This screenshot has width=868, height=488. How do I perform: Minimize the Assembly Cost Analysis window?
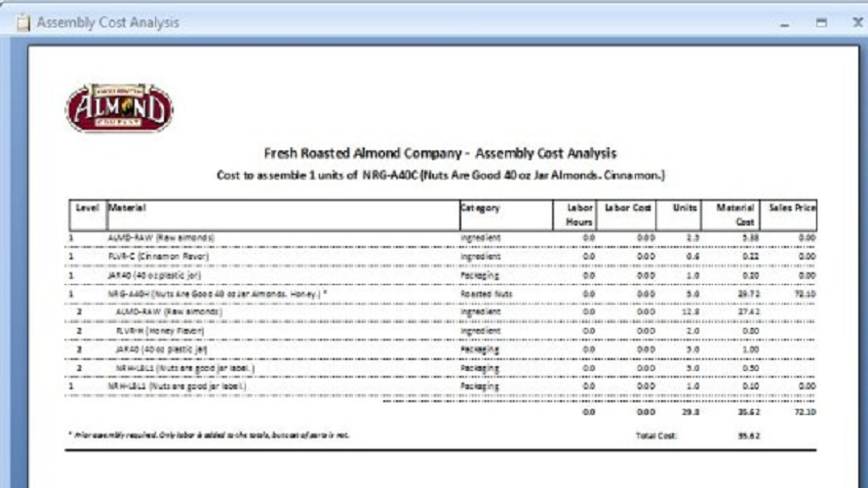pyautogui.click(x=784, y=23)
